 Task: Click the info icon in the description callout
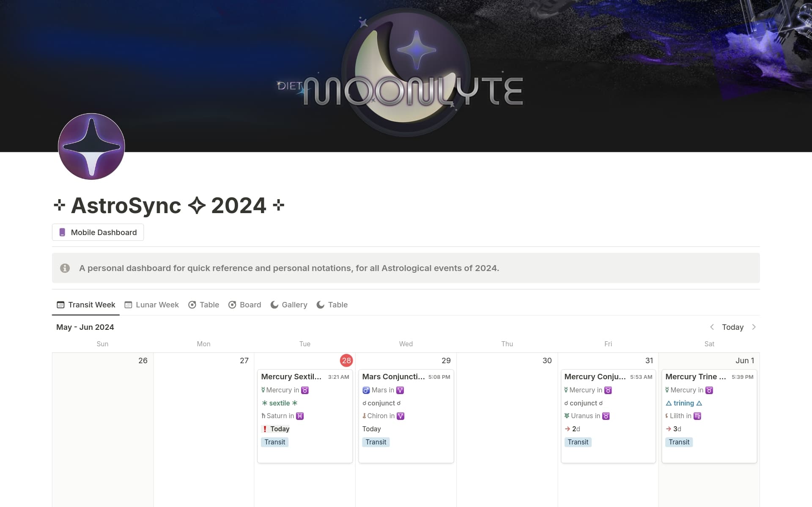[65, 268]
